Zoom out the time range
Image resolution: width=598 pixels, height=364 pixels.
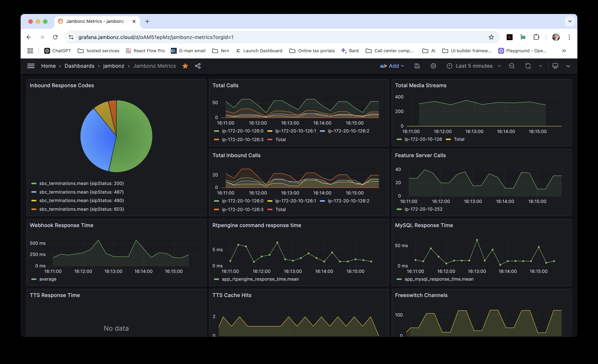[512, 66]
